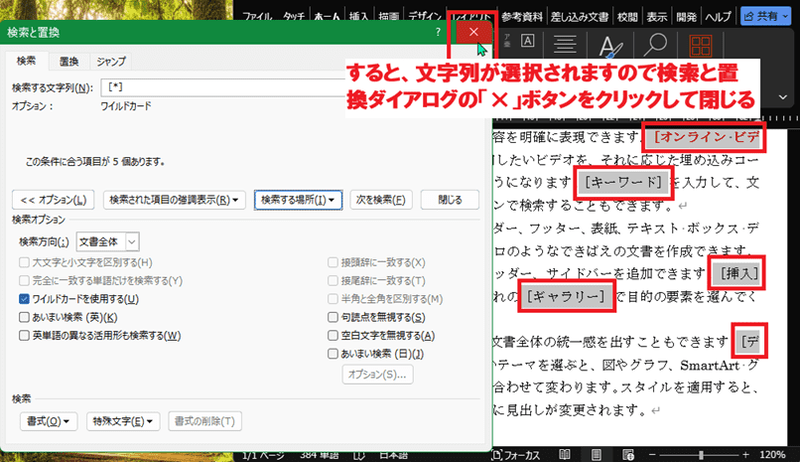Click the highlighted [ギャラリー] text in document
Viewport: 800px width, 462px height.
click(x=565, y=296)
